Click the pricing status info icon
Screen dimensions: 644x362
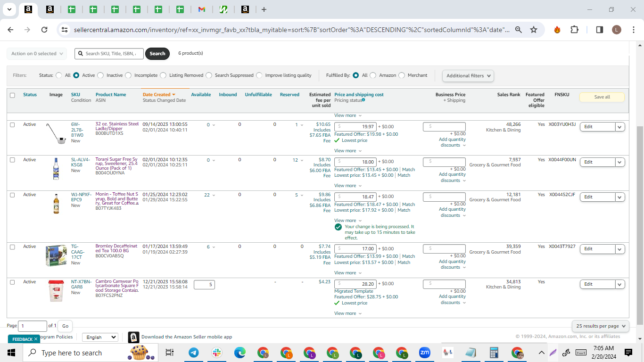coord(363,100)
